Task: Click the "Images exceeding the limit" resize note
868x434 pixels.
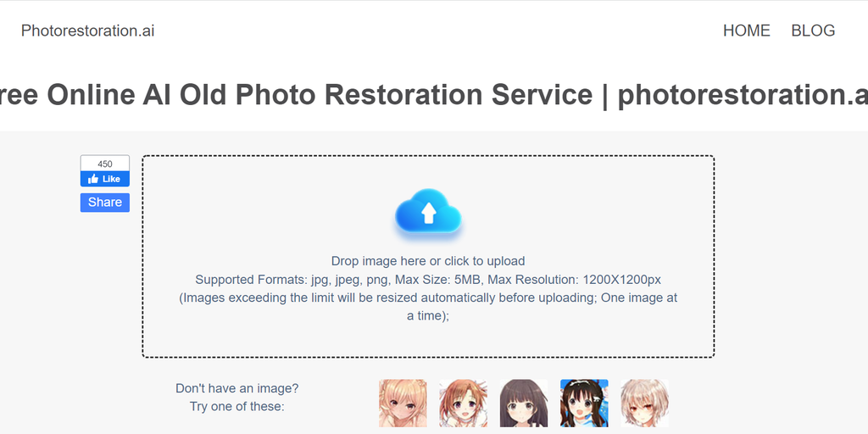Action: coord(428,307)
